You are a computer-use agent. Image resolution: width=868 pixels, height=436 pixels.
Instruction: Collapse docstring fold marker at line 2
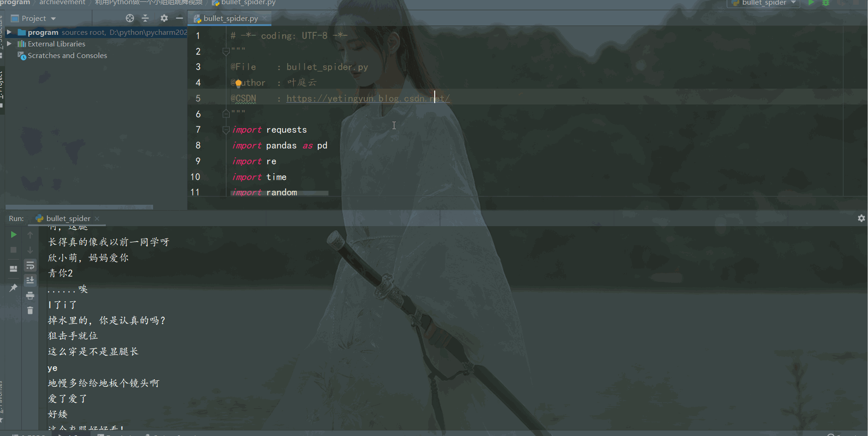(226, 51)
